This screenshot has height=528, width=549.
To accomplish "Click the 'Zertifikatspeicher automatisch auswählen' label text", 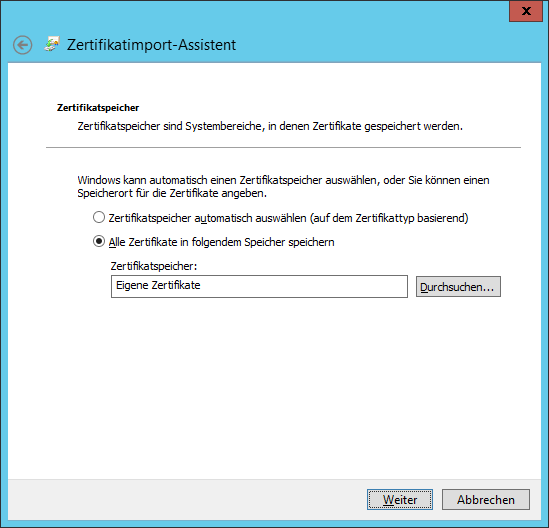I will [x=288, y=218].
